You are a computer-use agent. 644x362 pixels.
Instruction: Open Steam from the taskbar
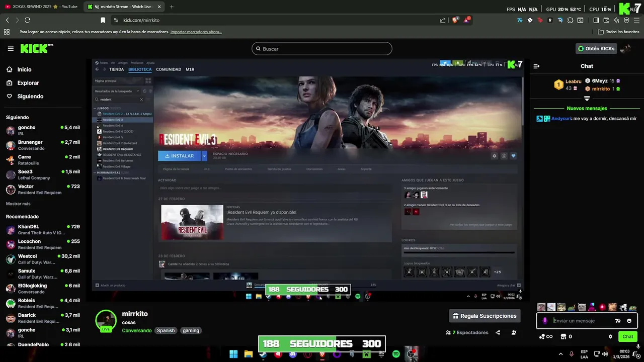(263, 354)
